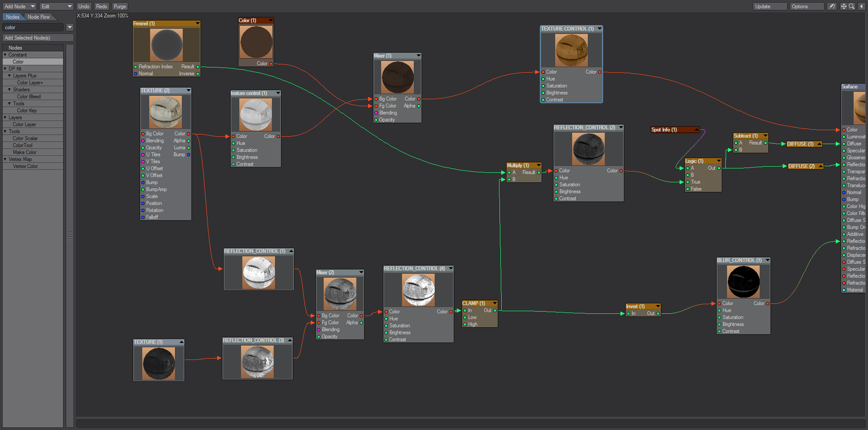The width and height of the screenshot is (868, 430).
Task: Click the tidy nodes brush icon
Action: [831, 7]
